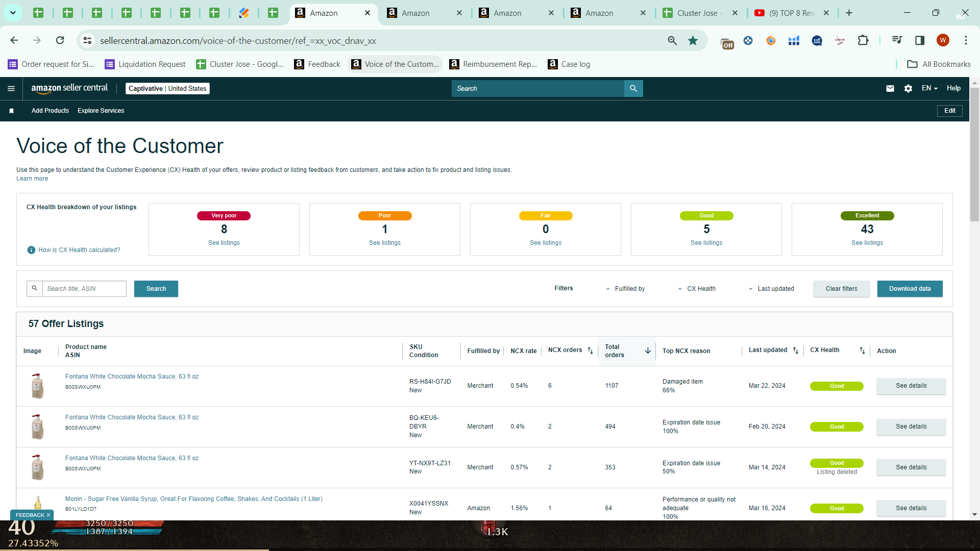Image resolution: width=980 pixels, height=551 pixels.
Task: Open the browser extensions puzzle icon
Action: click(x=863, y=40)
